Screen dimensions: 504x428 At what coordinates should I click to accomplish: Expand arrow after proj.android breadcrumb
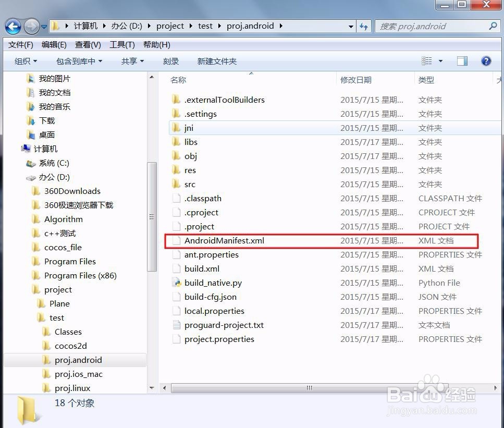click(281, 26)
